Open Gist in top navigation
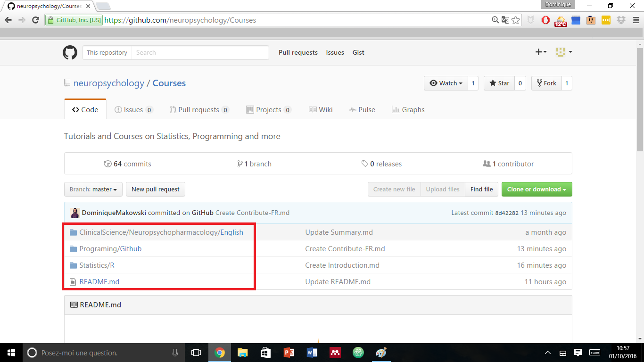The height and width of the screenshot is (362, 644). coord(358,52)
